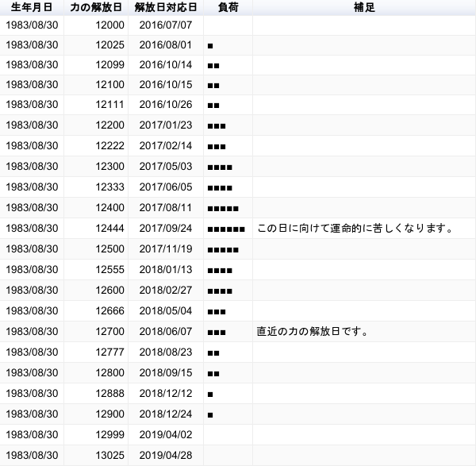Select cell with value 12444
476x466 pixels.
tap(96, 228)
